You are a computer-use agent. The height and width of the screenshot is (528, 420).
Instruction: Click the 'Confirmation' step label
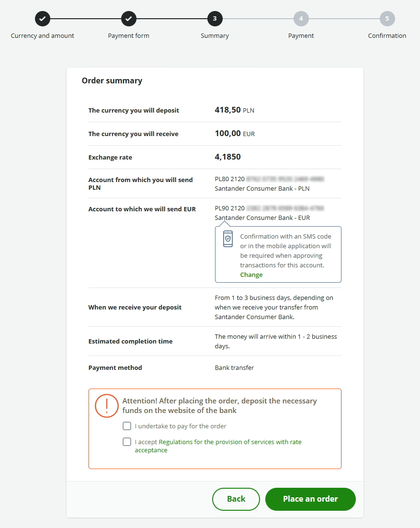point(387,36)
